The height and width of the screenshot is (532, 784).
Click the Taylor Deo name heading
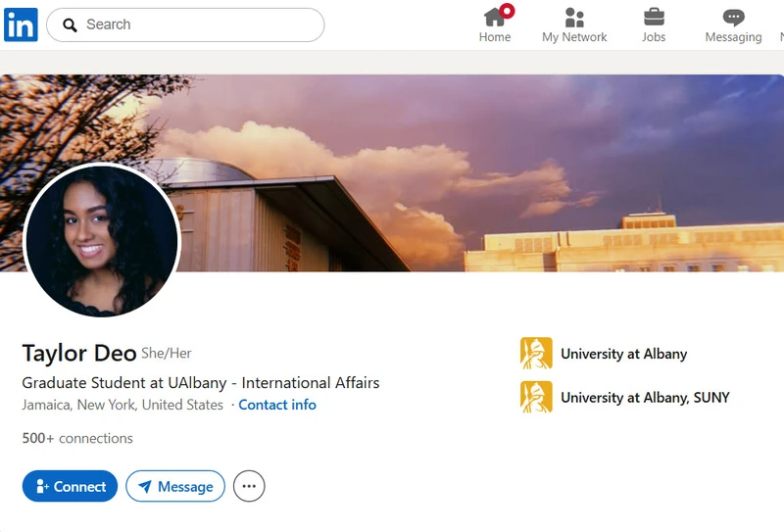79,353
